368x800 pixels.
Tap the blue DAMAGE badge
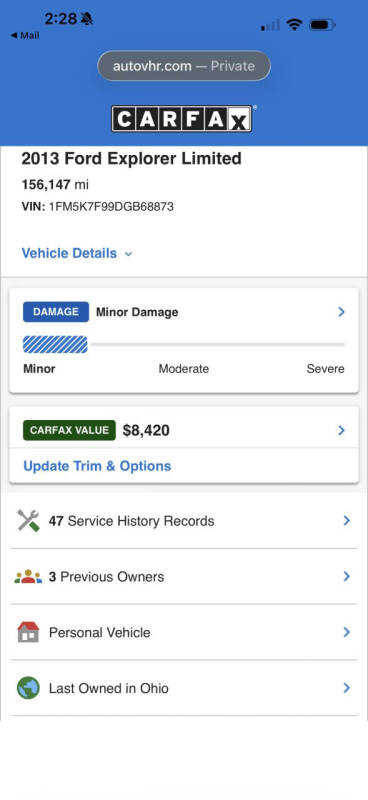click(x=56, y=312)
